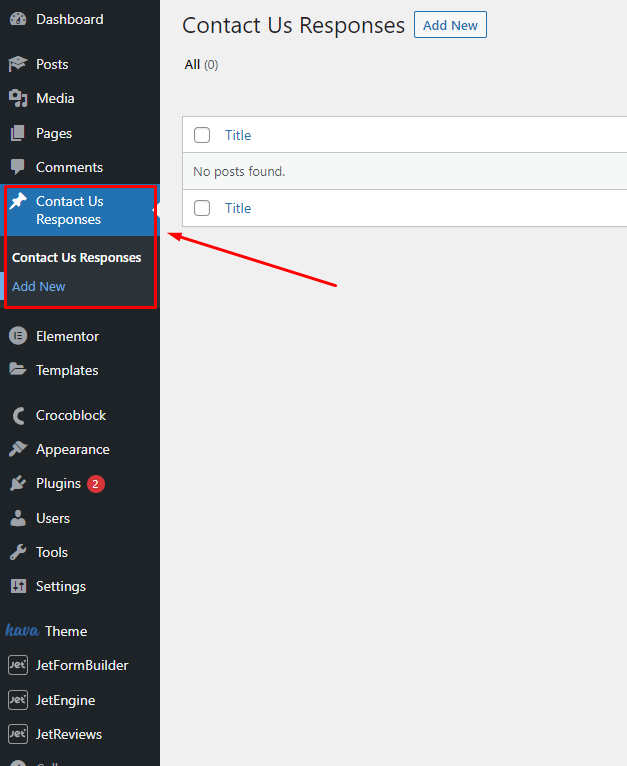
Task: Open the Elementor menu
Action: (67, 336)
